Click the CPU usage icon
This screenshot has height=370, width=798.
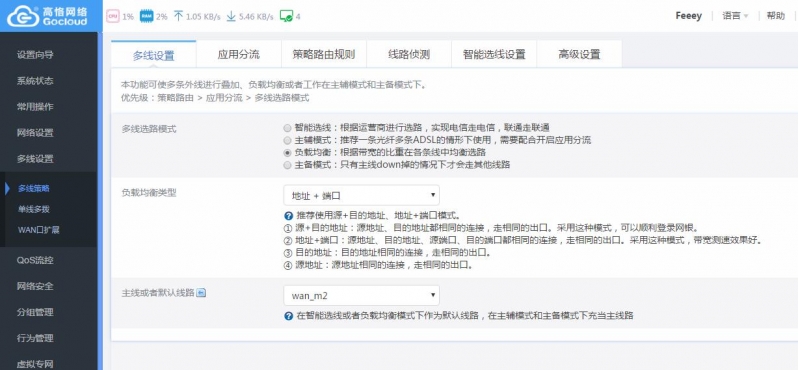pyautogui.click(x=112, y=16)
